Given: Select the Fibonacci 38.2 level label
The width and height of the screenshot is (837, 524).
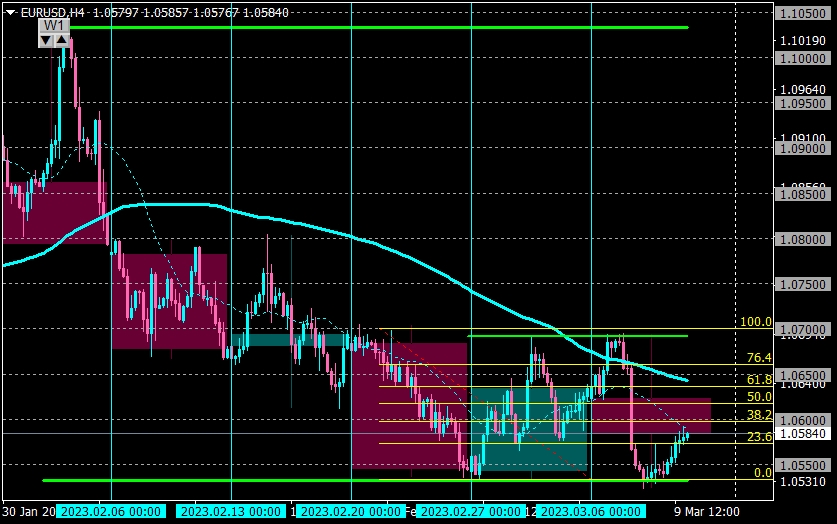Looking at the screenshot, I should (x=759, y=415).
